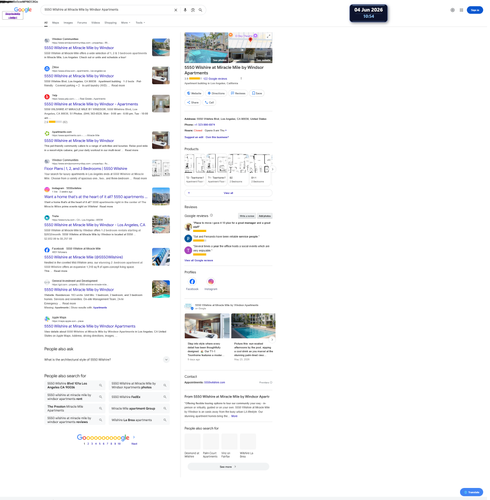This screenshot has height=500, width=490.
Task: Start voice search with microphone icon
Action: click(185, 10)
